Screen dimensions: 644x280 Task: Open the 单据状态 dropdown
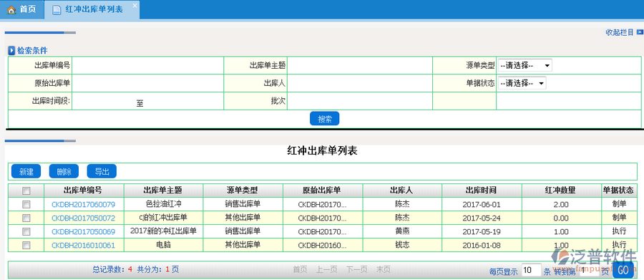tap(522, 83)
